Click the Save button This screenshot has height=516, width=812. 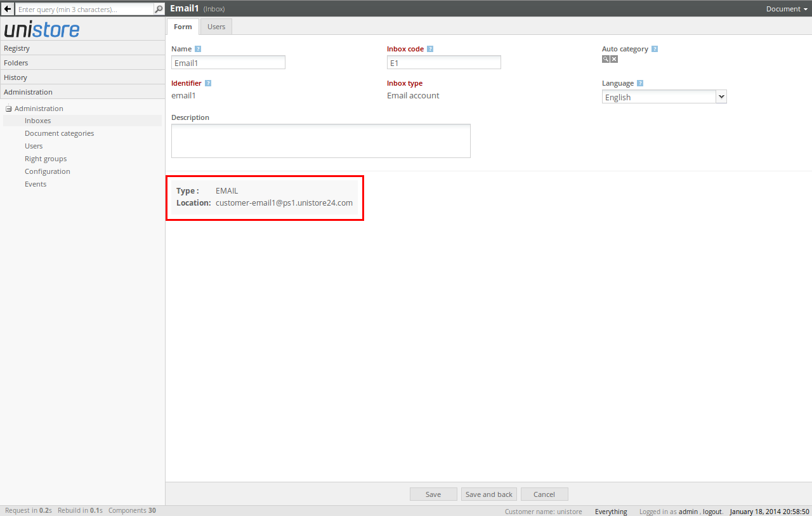[433, 494]
